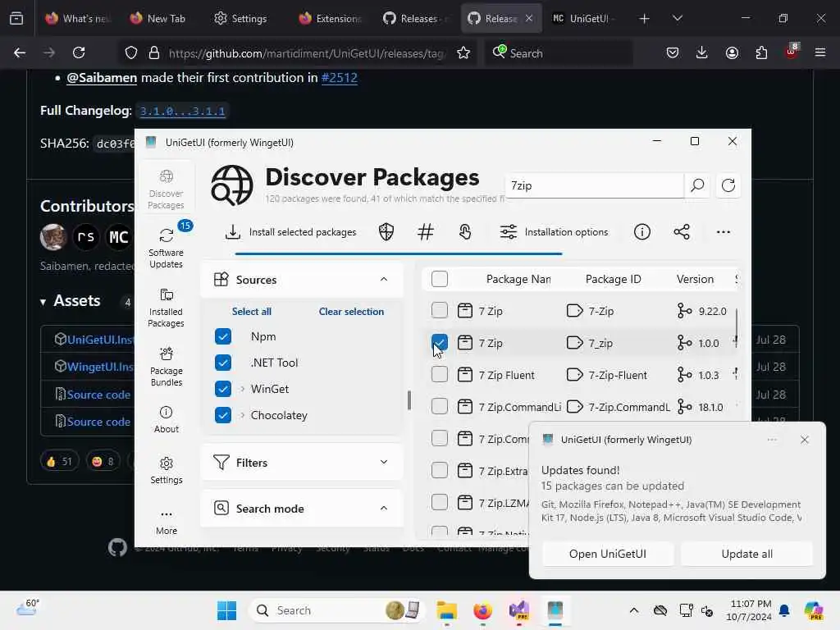The image size is (840, 630).
Task: Uncheck the 7_zip version 1.0.0 package
Action: click(440, 343)
